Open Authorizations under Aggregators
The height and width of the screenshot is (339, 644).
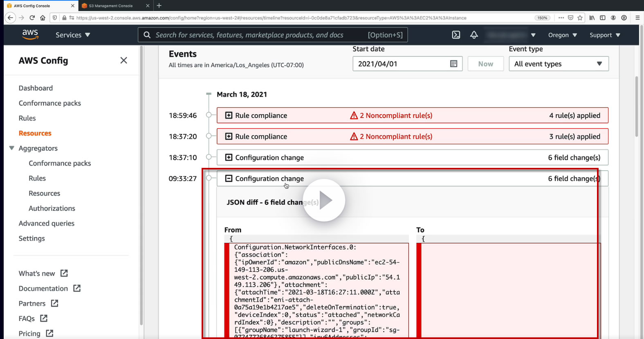(52, 208)
